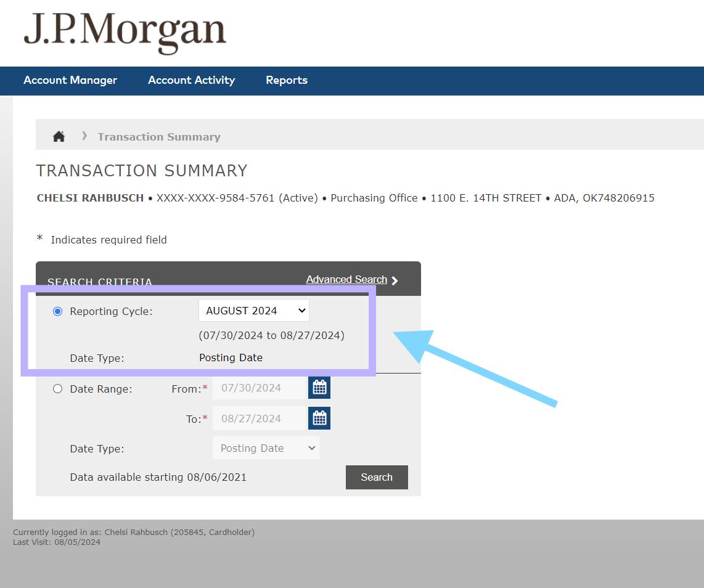The width and height of the screenshot is (704, 588).
Task: Click the 'Last Visit: 08/05/2024' text
Action: [x=57, y=542]
